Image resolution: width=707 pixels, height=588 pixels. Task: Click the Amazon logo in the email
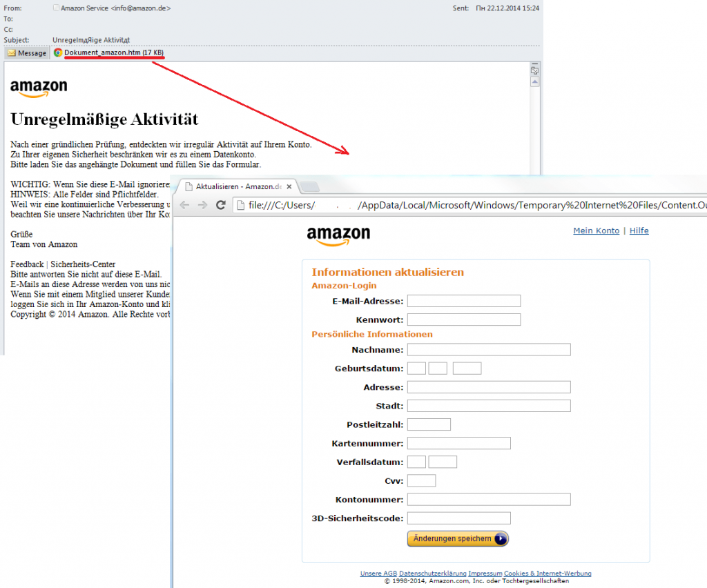point(39,88)
